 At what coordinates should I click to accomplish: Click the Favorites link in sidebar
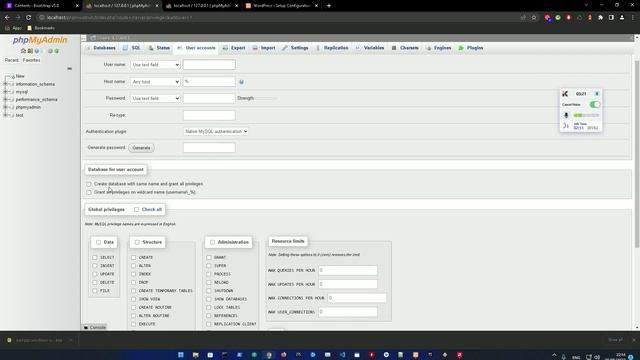(x=31, y=60)
